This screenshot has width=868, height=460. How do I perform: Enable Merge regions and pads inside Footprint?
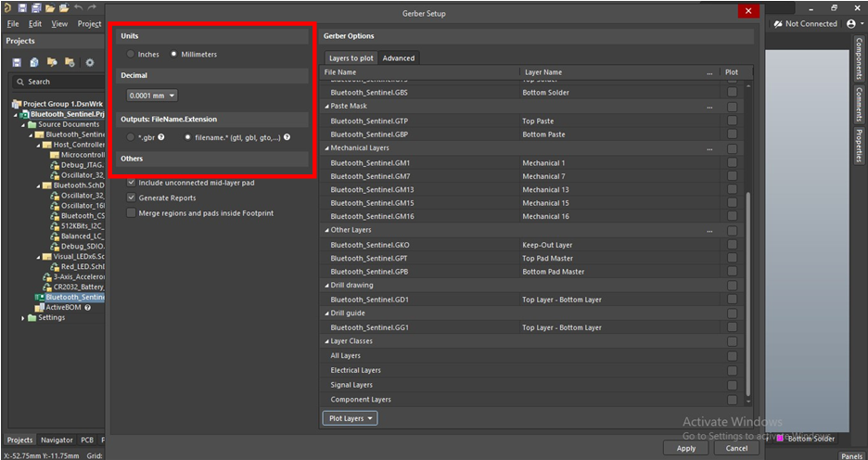point(131,213)
